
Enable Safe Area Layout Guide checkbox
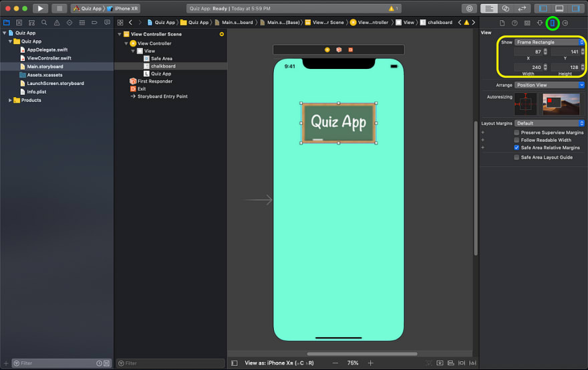(517, 157)
